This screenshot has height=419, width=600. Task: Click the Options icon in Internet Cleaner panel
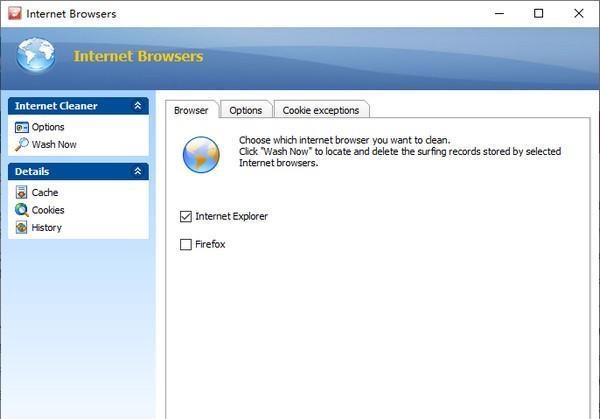click(21, 127)
